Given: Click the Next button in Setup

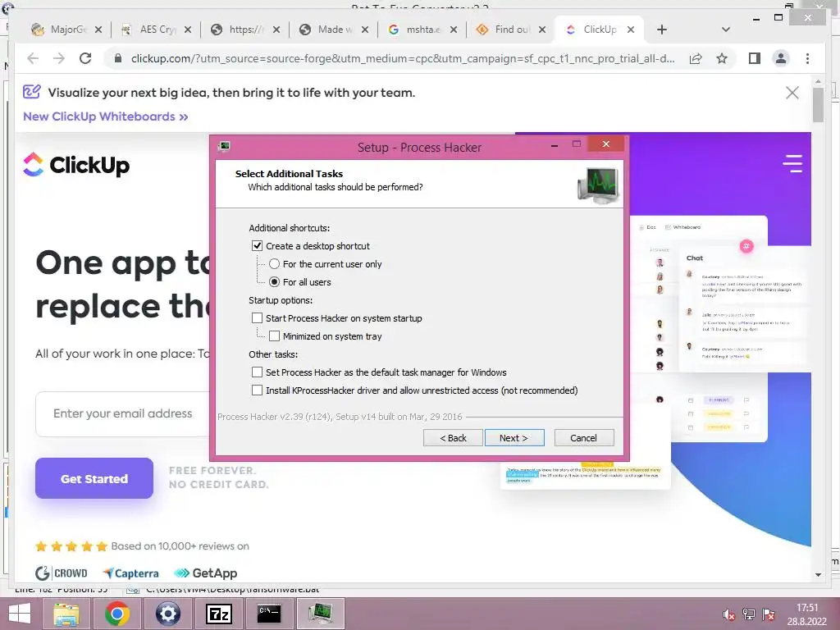Looking at the screenshot, I should 514,438.
